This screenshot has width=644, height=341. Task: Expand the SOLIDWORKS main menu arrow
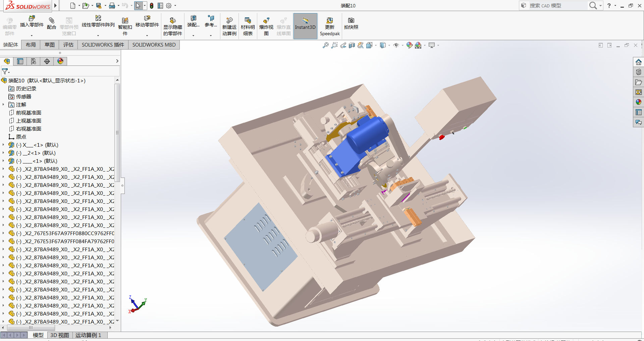click(x=55, y=6)
